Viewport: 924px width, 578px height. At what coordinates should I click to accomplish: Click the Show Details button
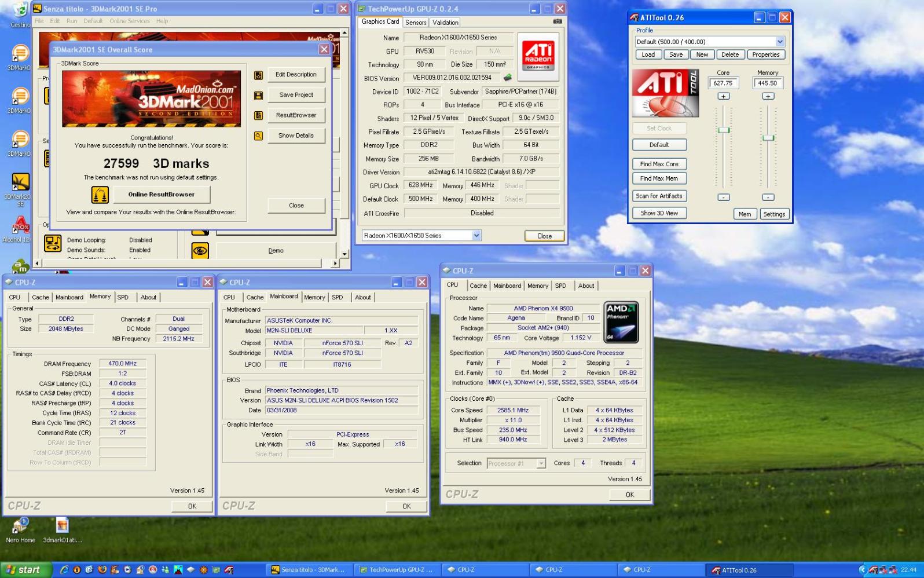coord(296,136)
